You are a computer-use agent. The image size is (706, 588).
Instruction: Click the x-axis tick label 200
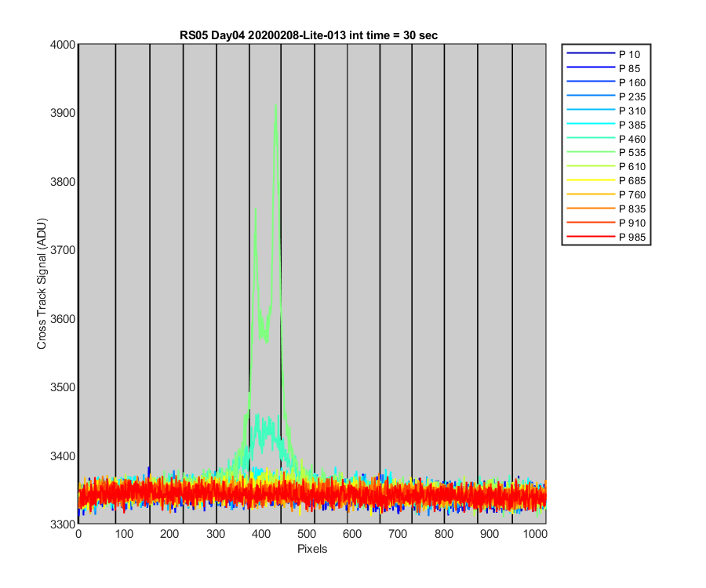[x=169, y=534]
